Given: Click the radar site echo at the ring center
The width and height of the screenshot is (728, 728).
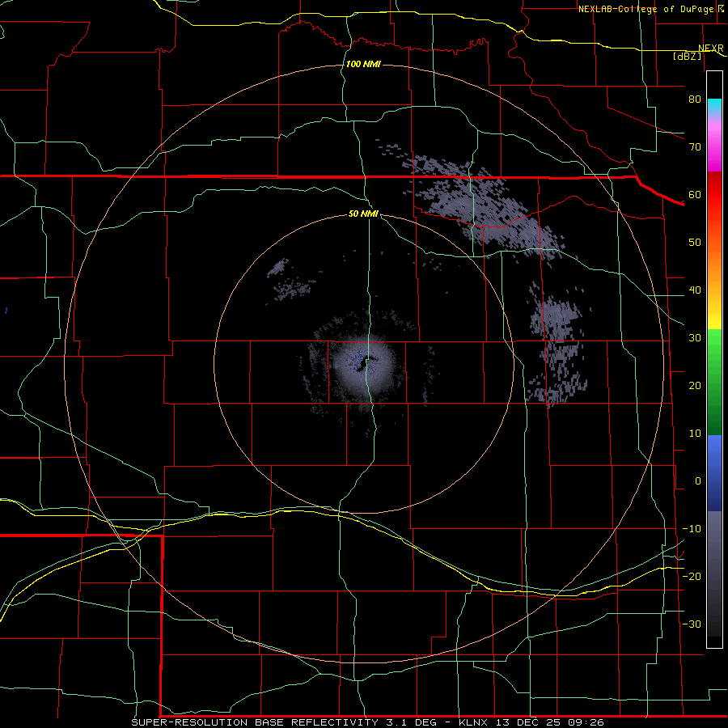Looking at the screenshot, I should (x=366, y=365).
